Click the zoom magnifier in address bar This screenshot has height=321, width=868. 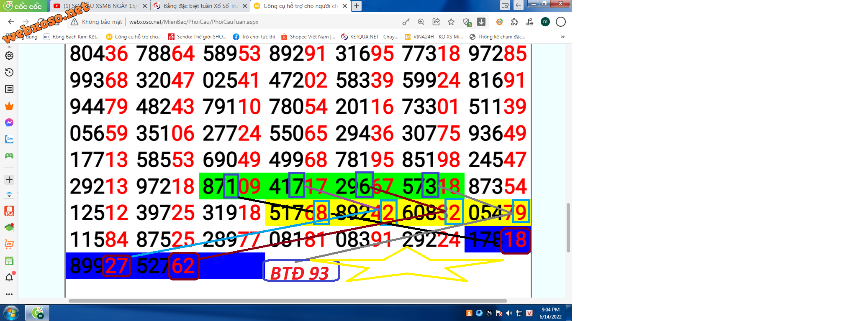[x=421, y=22]
